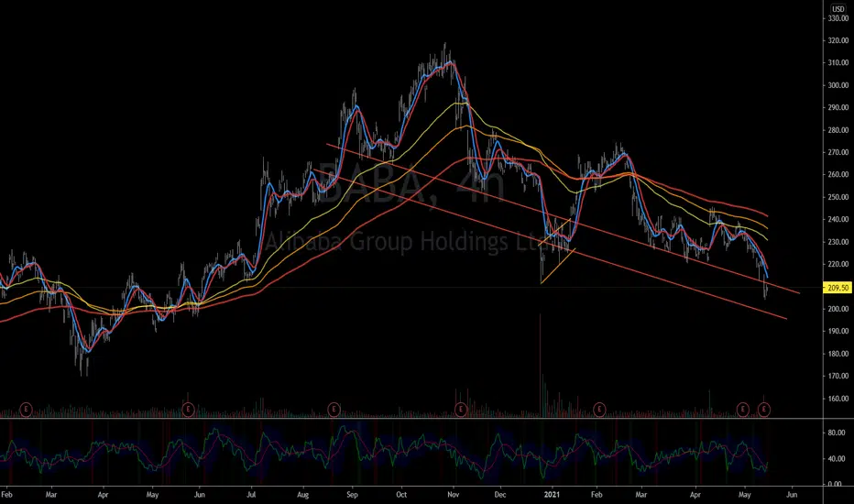Click the 250.00 price axis label

(x=838, y=197)
